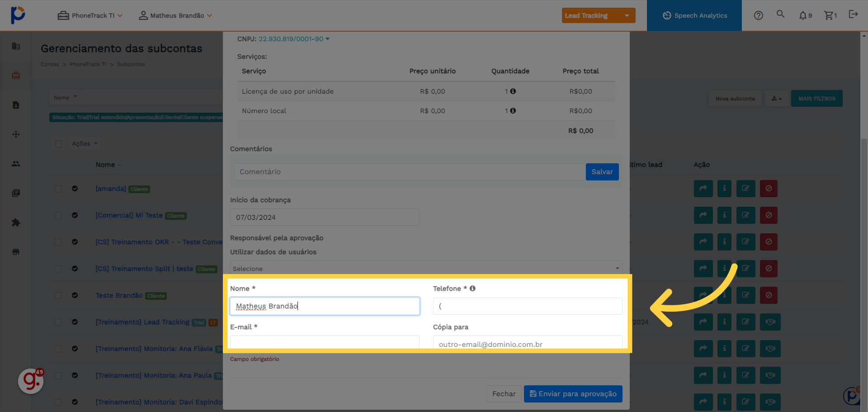Open the Lead Tracking product dropdown
This screenshot has width=868, height=412.
pyautogui.click(x=598, y=15)
